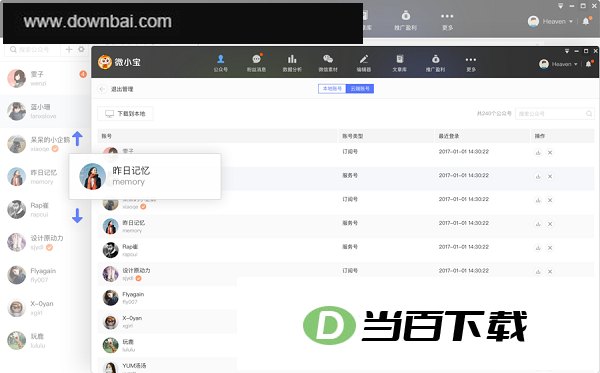Click Rap崔 avatar in the account table
This screenshot has height=373, width=600.
pos(111,250)
